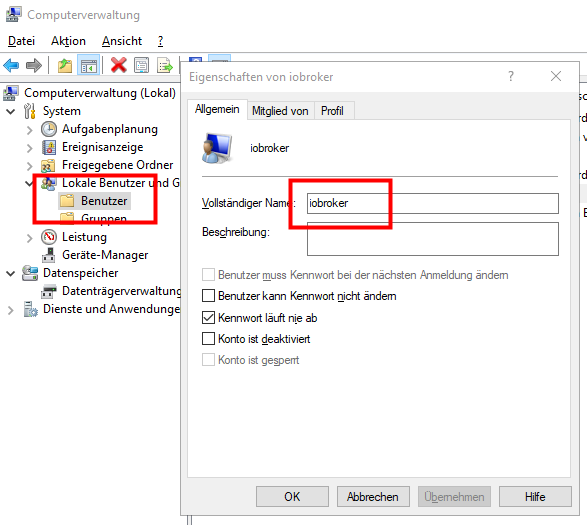
Task: Click the blue back arrow toolbar icon
Action: click(x=11, y=66)
